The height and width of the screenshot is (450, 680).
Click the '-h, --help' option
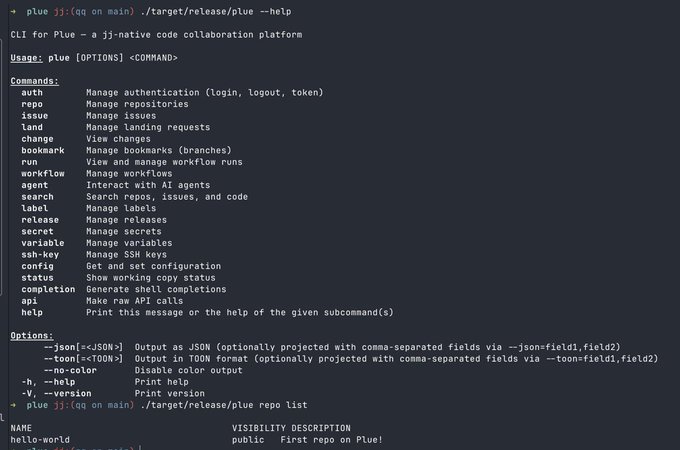[48, 381]
